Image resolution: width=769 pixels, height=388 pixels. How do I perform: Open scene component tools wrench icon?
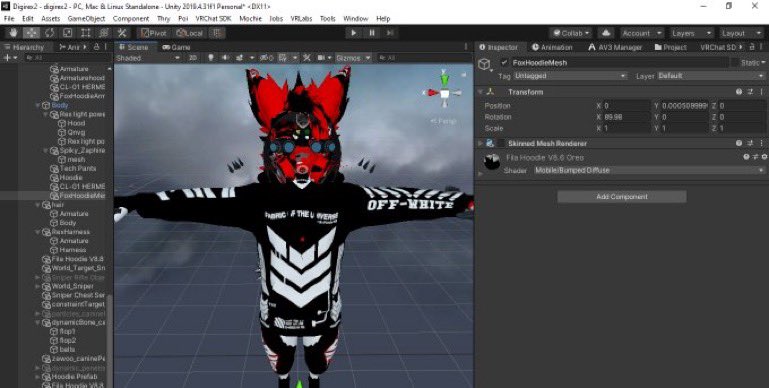tap(307, 58)
